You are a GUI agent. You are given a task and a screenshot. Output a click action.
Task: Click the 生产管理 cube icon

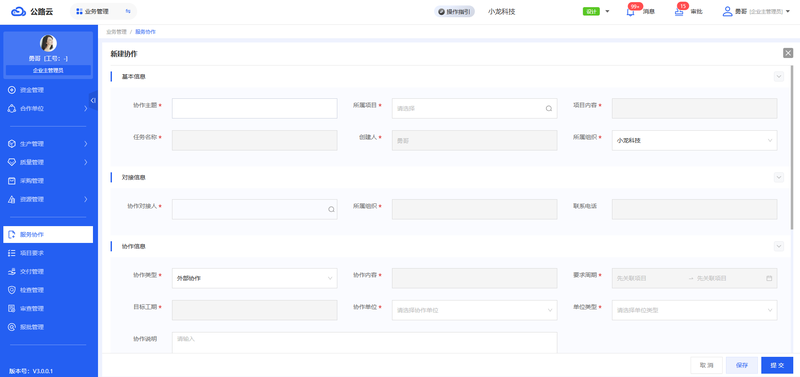(x=12, y=144)
